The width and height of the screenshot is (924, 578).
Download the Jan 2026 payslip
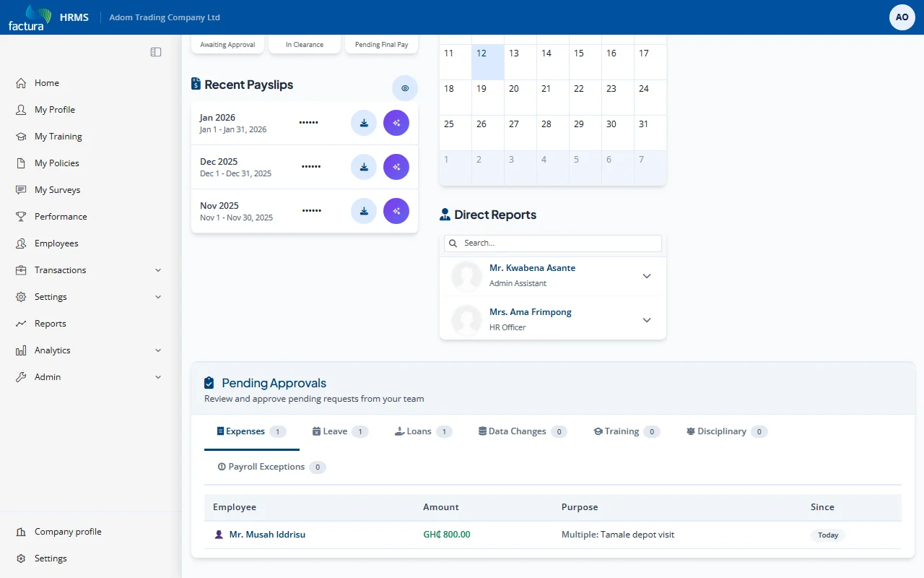[x=364, y=123]
